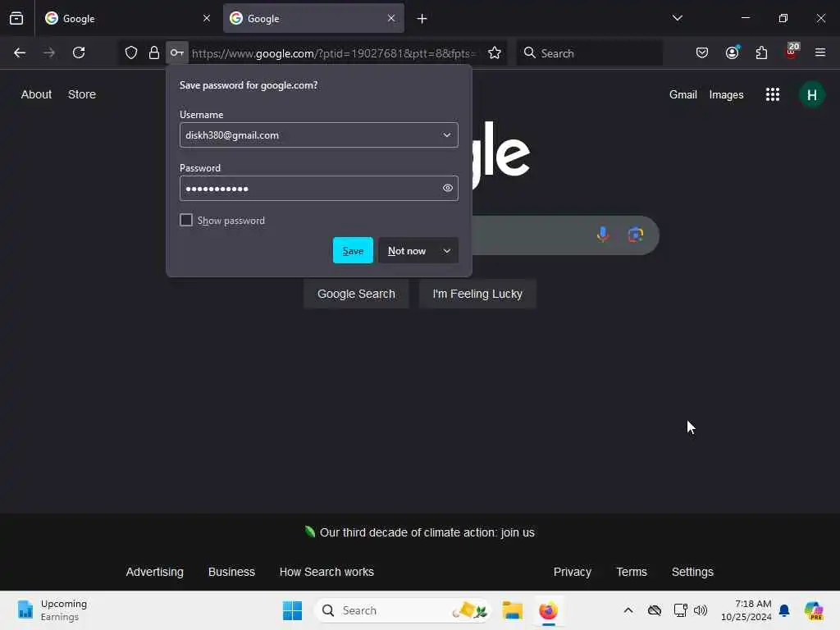Open the climate action join us link
The height and width of the screenshot is (630, 840).
pyautogui.click(x=427, y=532)
